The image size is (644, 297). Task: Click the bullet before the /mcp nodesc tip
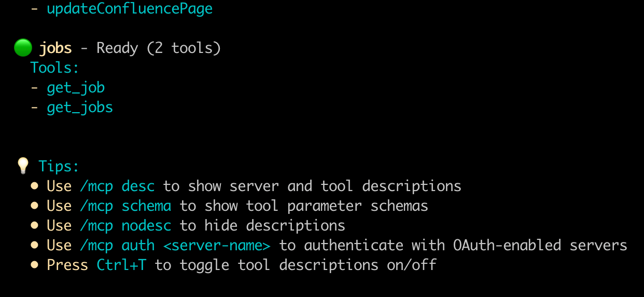(x=35, y=225)
